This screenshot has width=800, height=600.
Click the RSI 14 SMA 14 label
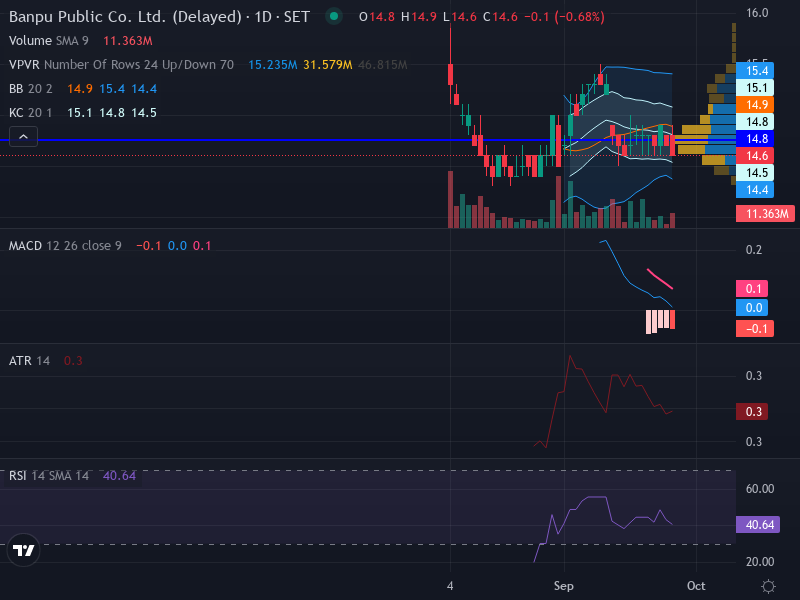49,476
